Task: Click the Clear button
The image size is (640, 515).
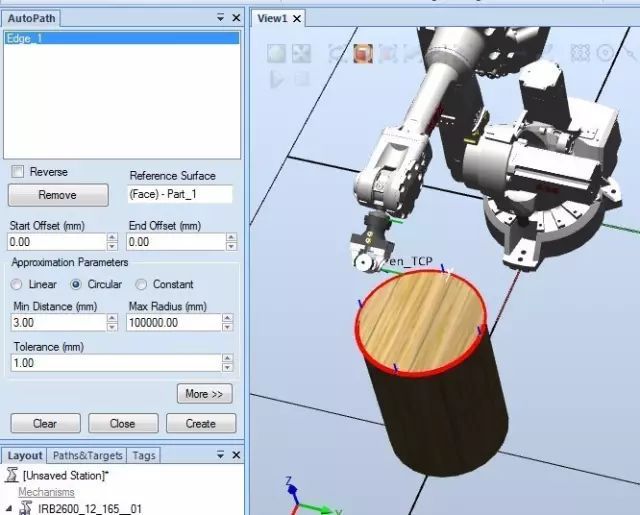Action: 45,424
